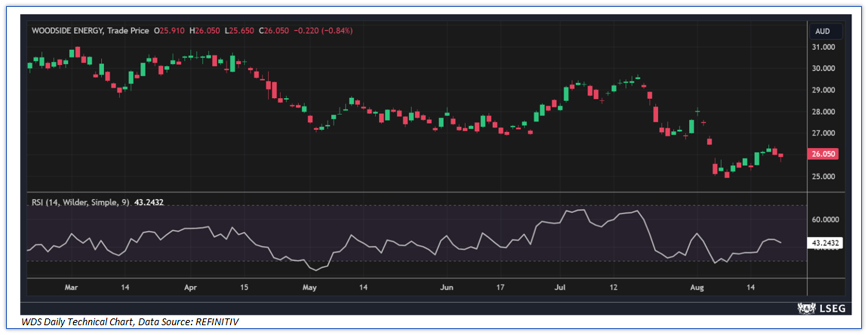Viewport: 868px width, 335px height.
Task: Click the 60.0000 RSI axis label
Action: (825, 219)
